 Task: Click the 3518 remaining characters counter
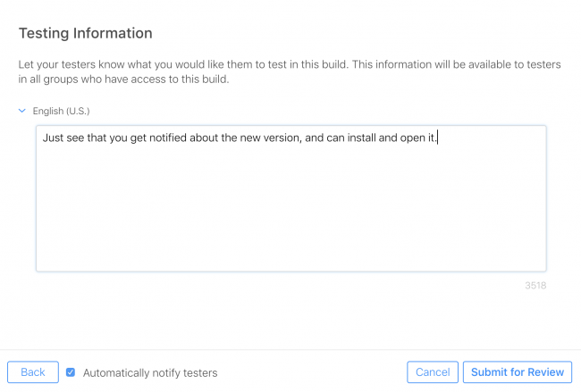pyautogui.click(x=535, y=287)
